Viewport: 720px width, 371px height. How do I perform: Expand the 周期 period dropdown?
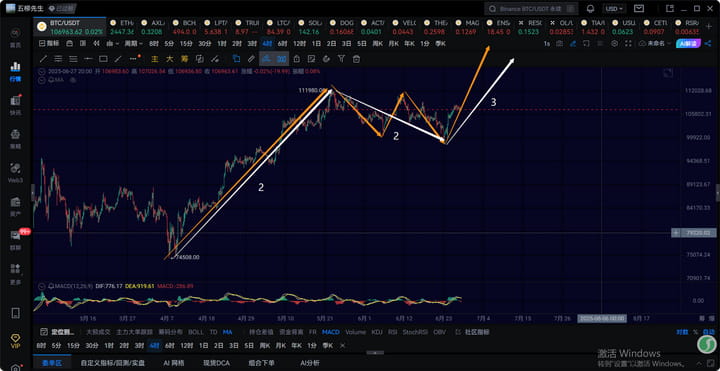coord(134,44)
